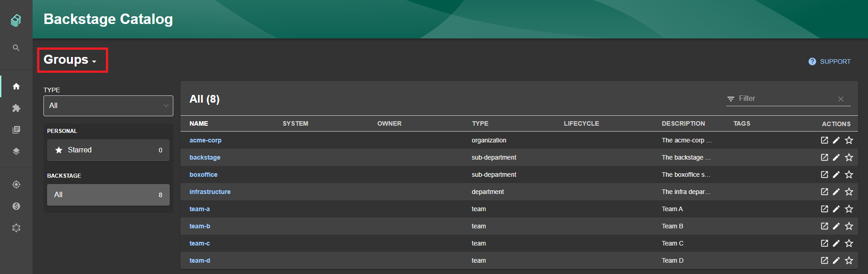Click the SUPPORT button text
Image resolution: width=868 pixels, height=274 pixels.
(x=835, y=61)
